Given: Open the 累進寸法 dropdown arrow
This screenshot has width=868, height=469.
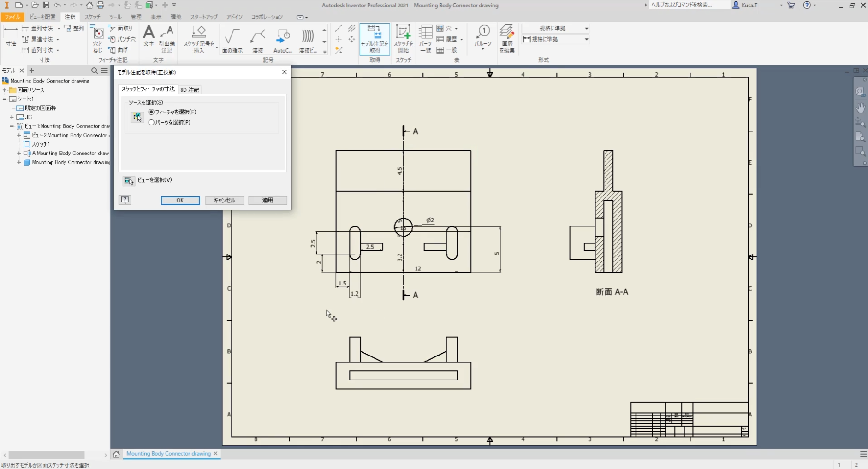Looking at the screenshot, I should pyautogui.click(x=58, y=40).
